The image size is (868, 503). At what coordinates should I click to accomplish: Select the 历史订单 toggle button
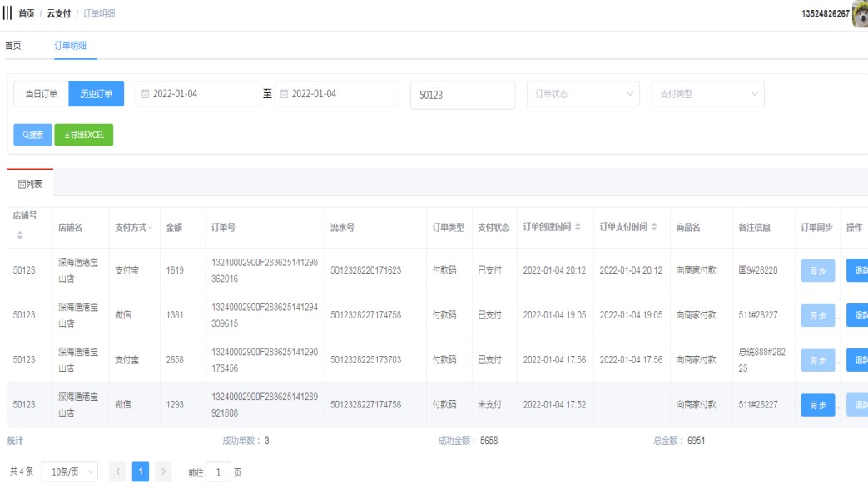click(96, 94)
